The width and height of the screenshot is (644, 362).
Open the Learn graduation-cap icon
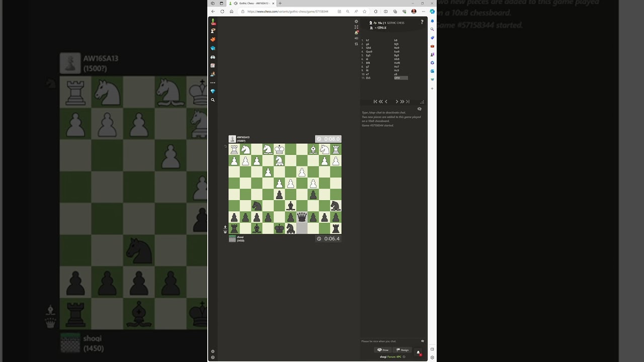click(x=213, y=48)
